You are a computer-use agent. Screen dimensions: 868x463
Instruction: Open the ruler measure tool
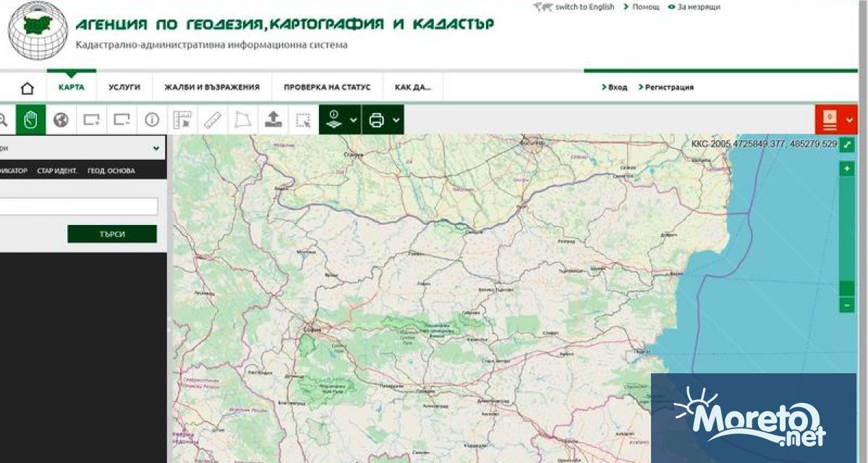click(x=213, y=119)
